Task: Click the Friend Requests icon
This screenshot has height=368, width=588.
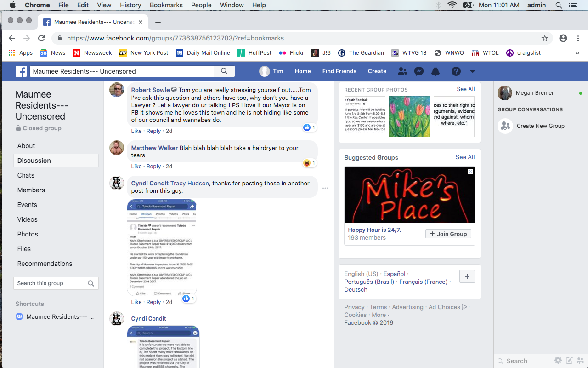Action: (402, 71)
